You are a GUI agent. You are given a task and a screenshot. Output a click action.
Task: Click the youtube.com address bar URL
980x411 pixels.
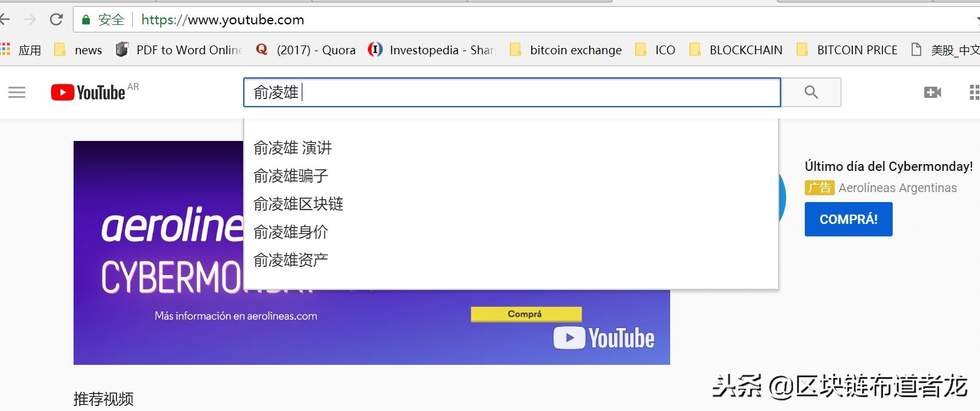(x=223, y=20)
